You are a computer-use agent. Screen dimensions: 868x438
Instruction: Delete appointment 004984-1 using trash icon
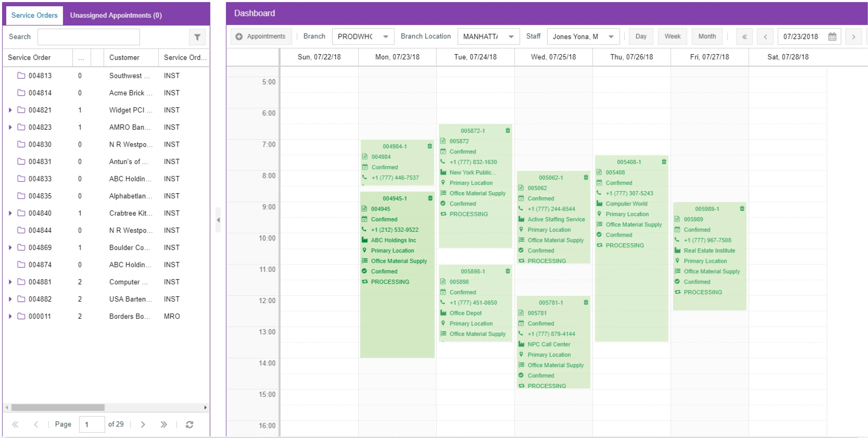429,146
